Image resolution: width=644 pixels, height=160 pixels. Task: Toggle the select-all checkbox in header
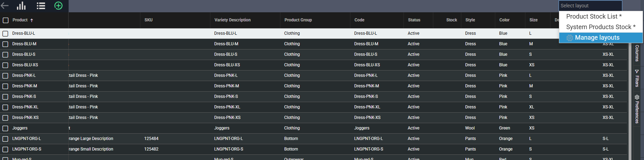(6, 20)
